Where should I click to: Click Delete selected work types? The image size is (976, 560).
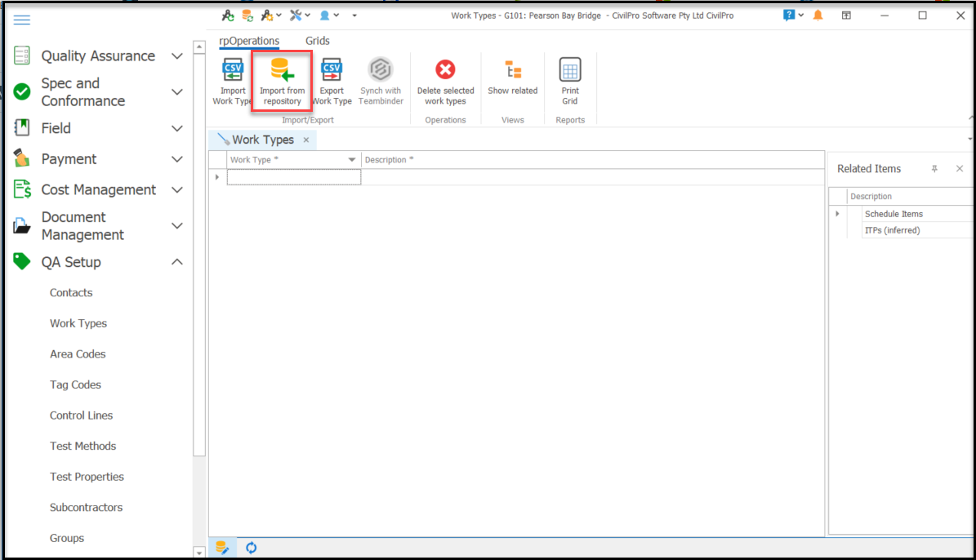pyautogui.click(x=445, y=78)
